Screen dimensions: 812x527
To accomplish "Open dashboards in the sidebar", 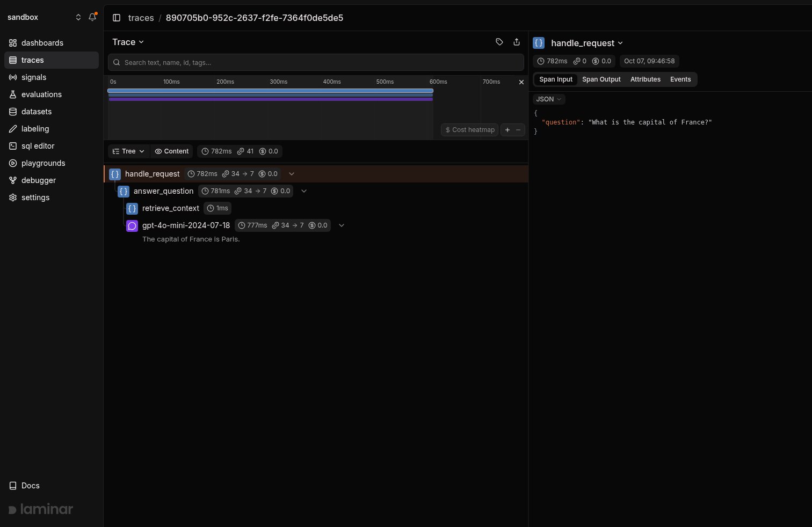I will tap(52, 43).
